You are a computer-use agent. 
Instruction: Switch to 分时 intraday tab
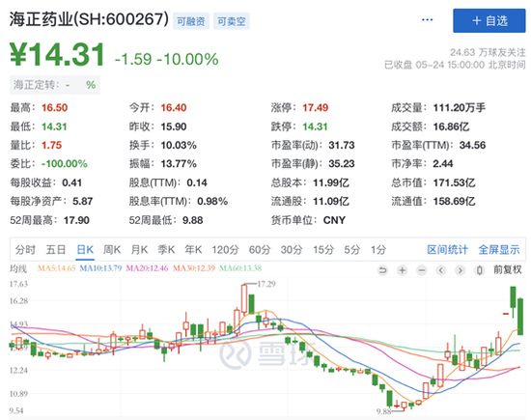(25, 250)
